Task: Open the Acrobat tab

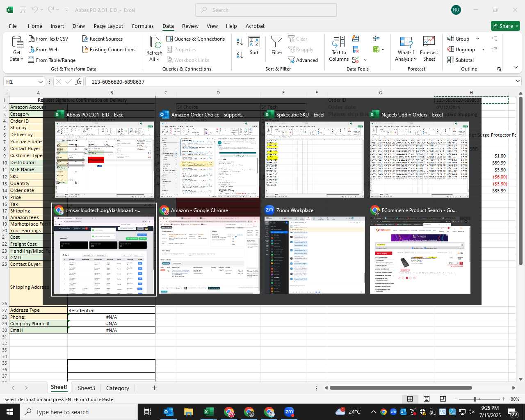Action: (x=255, y=26)
